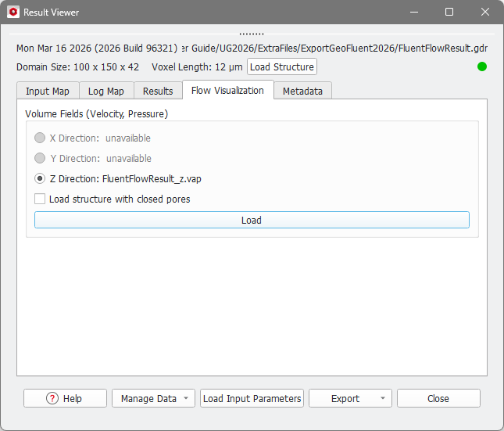Click the FluentFlowResult.gdr file path text
Image resolution: width=504 pixels, height=431 pixels.
(x=334, y=48)
